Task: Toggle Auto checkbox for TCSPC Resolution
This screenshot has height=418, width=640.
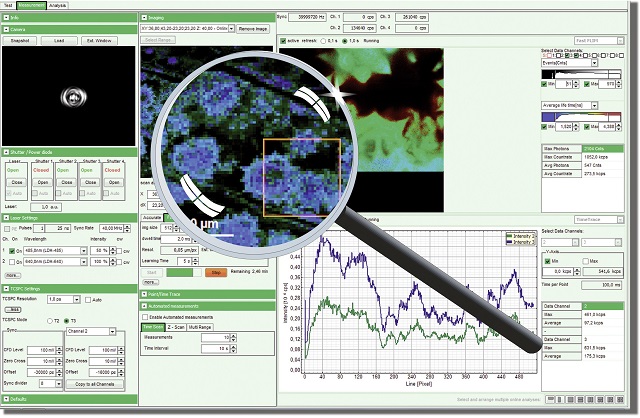Action: pyautogui.click(x=88, y=300)
